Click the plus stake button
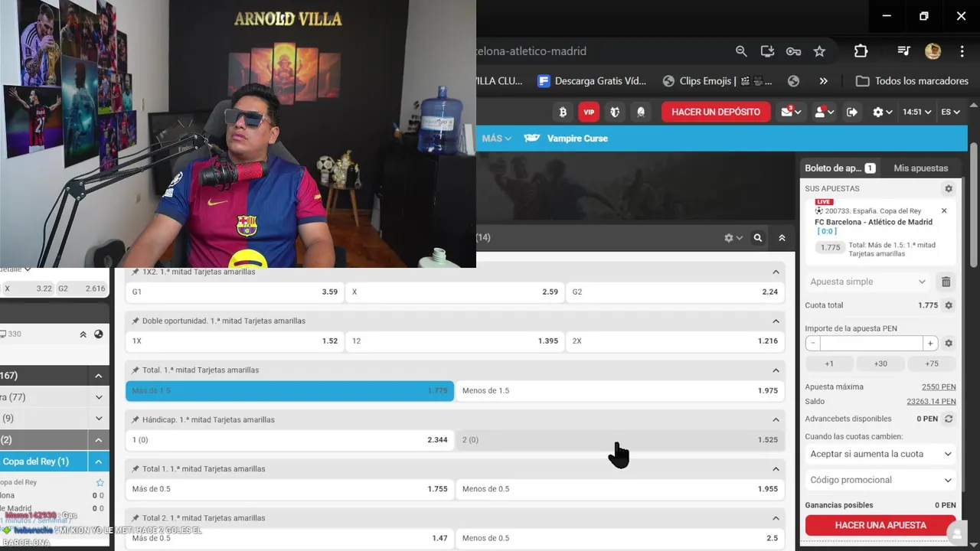Screen dimensions: 980x551 930,344
